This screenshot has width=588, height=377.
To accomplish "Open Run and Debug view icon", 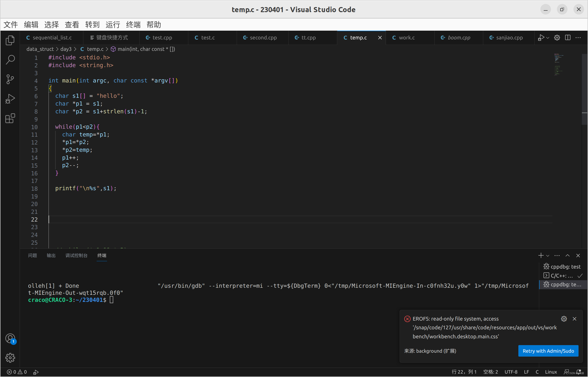I will point(10,99).
